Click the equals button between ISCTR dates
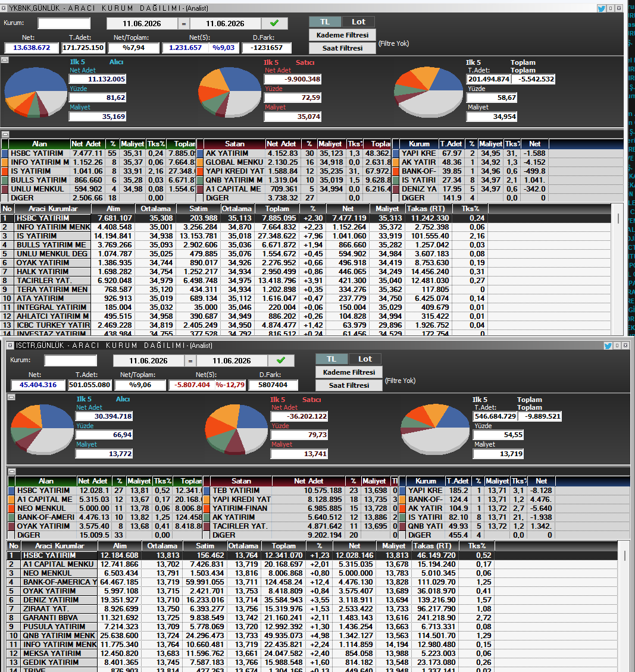 [190, 361]
